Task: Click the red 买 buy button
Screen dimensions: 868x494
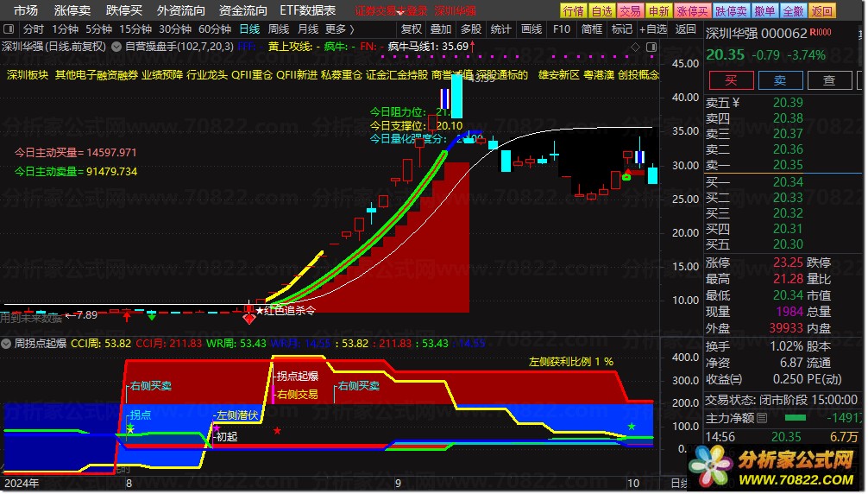Action: pos(732,80)
